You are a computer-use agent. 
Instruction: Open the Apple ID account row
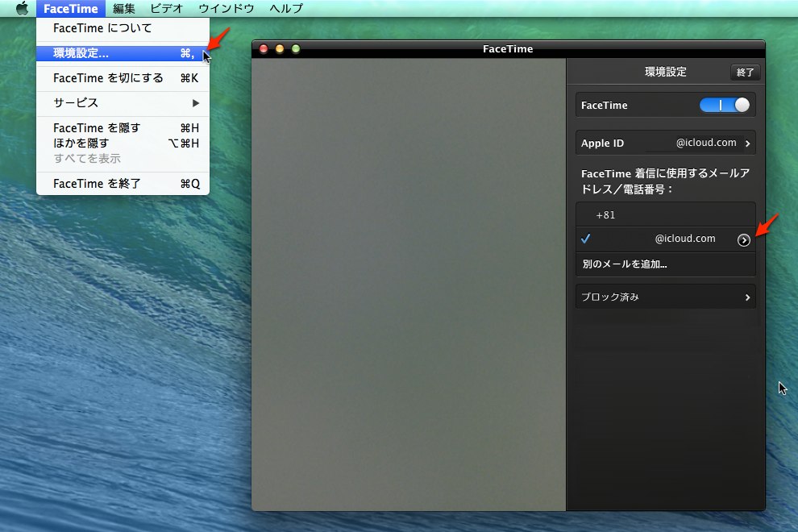666,143
